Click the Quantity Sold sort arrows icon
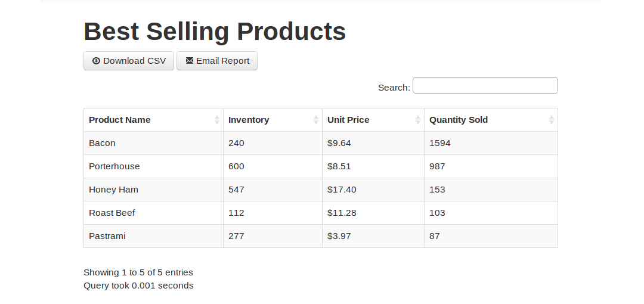The height and width of the screenshot is (304, 644). click(552, 120)
